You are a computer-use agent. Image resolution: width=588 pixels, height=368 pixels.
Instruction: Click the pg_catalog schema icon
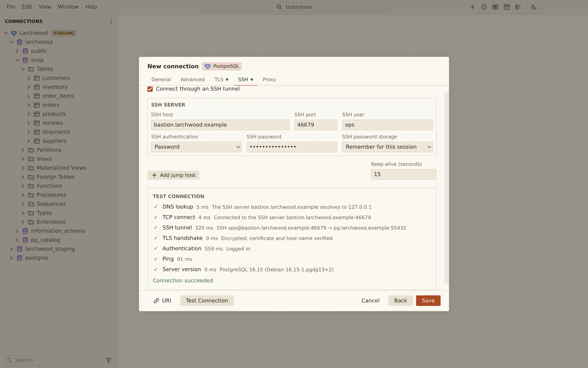click(x=25, y=240)
